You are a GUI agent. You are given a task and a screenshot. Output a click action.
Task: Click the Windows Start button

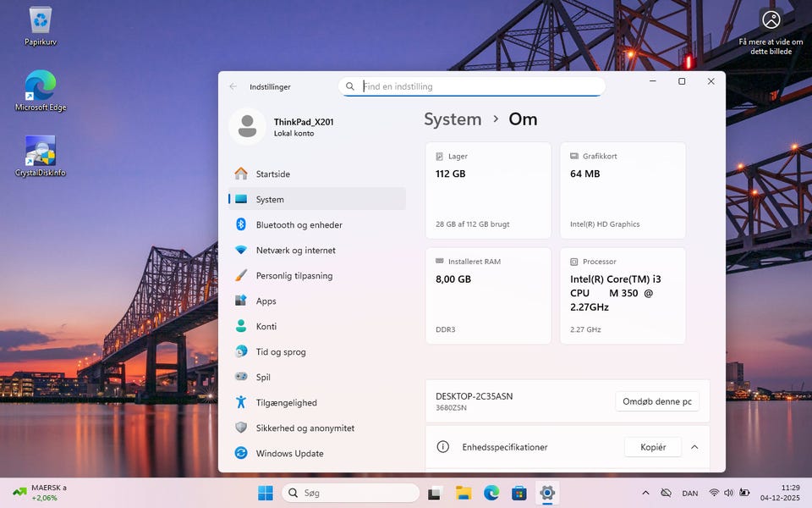(x=266, y=493)
